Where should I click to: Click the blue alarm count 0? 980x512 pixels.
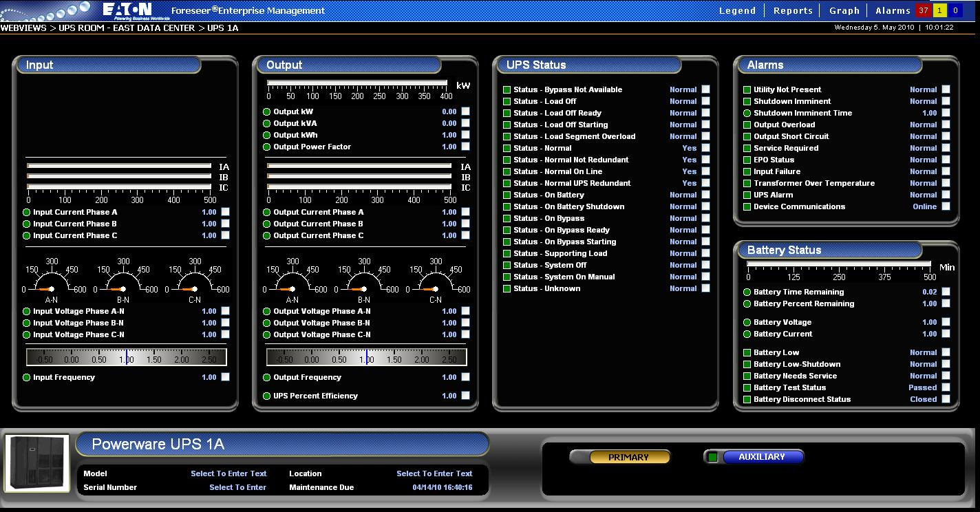click(955, 10)
